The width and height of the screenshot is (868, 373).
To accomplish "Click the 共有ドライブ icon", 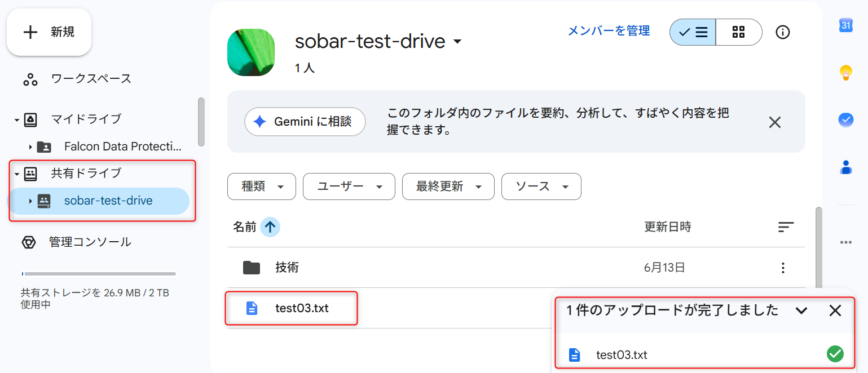I will pyautogui.click(x=30, y=174).
